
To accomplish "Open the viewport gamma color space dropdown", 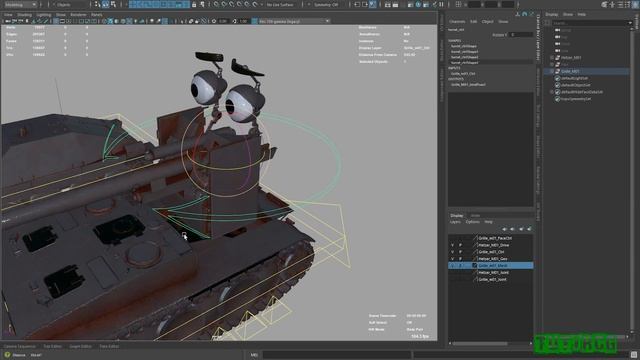I will (x=294, y=21).
